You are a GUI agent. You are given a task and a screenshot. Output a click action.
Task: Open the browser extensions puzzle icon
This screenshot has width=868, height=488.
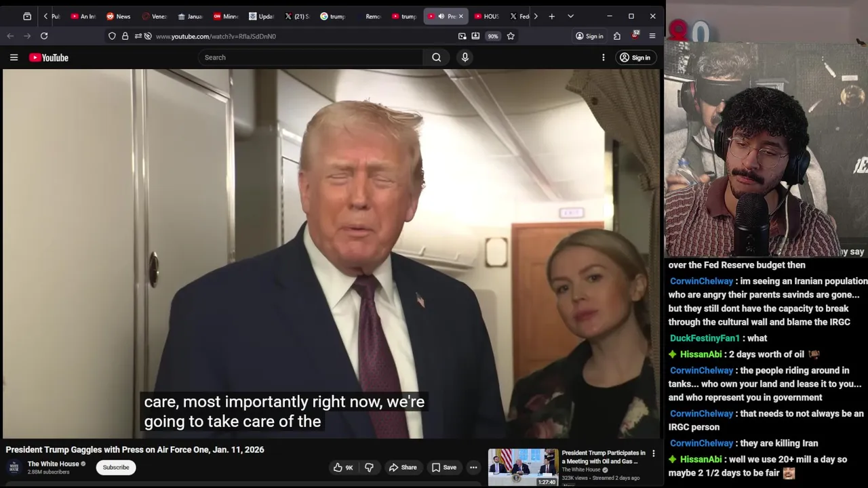[617, 36]
